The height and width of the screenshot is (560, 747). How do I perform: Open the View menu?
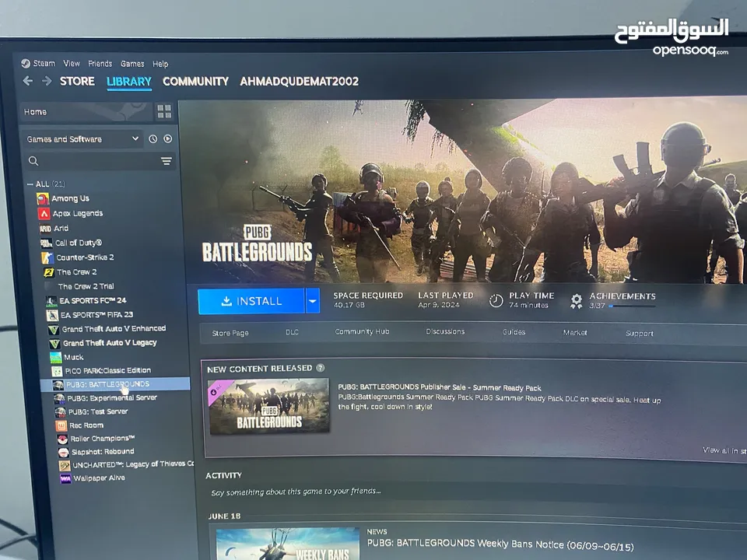coord(72,63)
